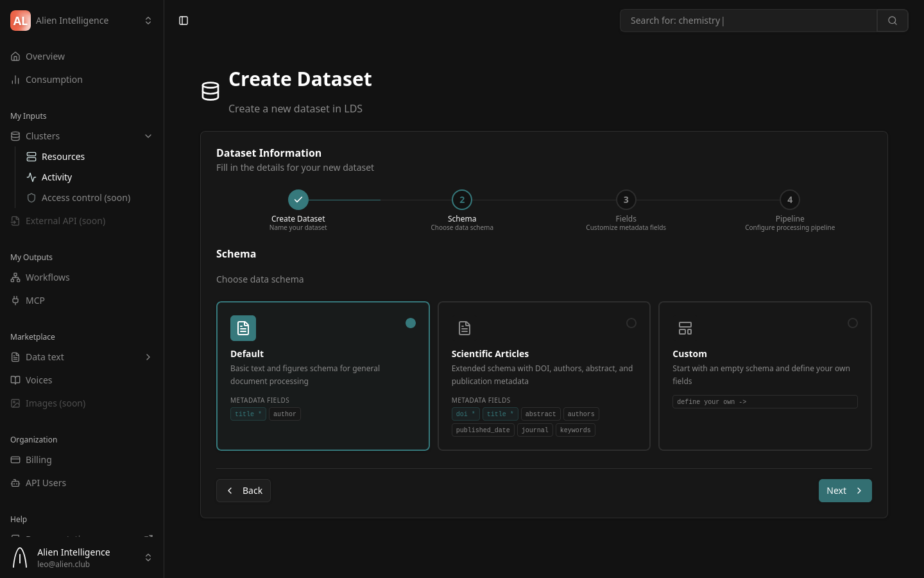Click the define your own fields input
The height and width of the screenshot is (578, 924).
[x=765, y=401]
